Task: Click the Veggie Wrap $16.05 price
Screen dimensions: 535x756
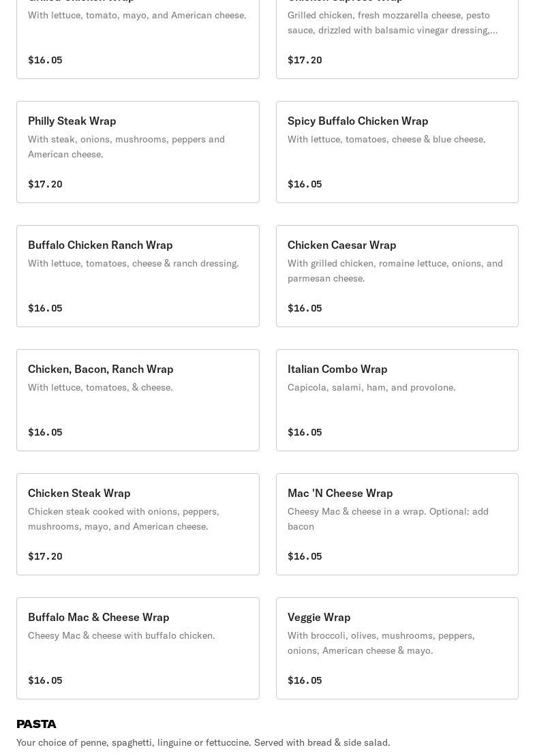Action: (x=305, y=680)
